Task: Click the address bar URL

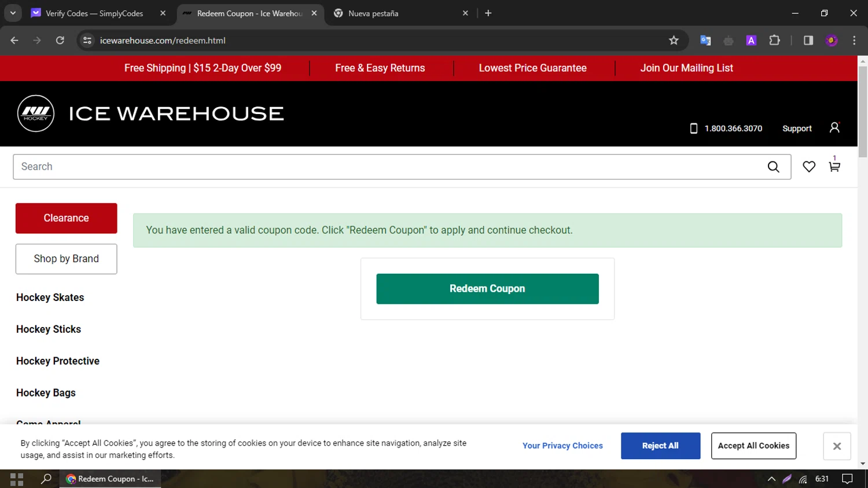Action: click(x=163, y=41)
